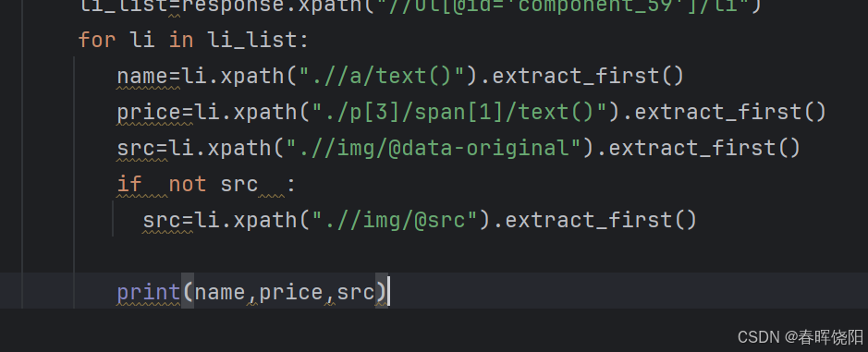Viewport: 868px width, 352px height.
Task: Click 'in' keyword in the for loop
Action: (181, 40)
